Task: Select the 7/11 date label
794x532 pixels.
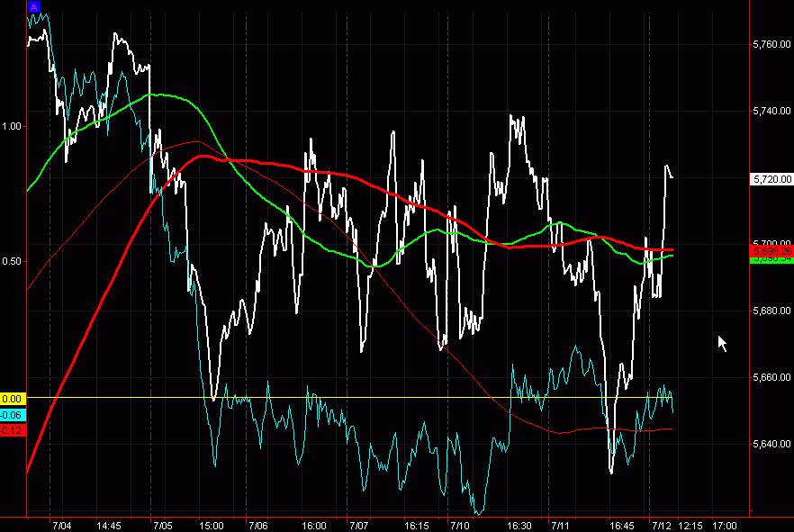Action: (x=560, y=526)
